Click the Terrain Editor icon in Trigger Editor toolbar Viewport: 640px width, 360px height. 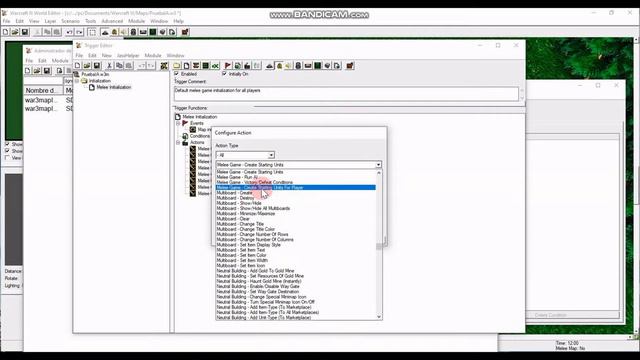tap(269, 66)
